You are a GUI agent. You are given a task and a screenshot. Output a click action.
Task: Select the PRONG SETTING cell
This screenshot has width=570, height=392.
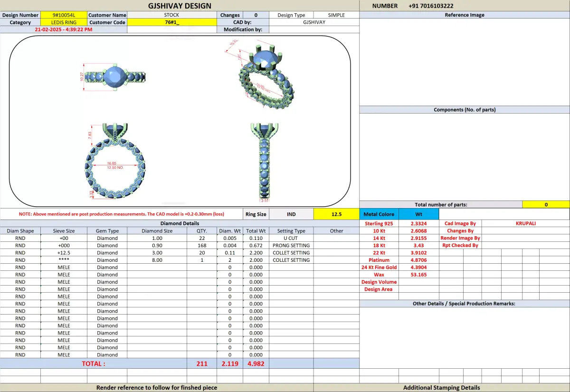[x=291, y=245]
